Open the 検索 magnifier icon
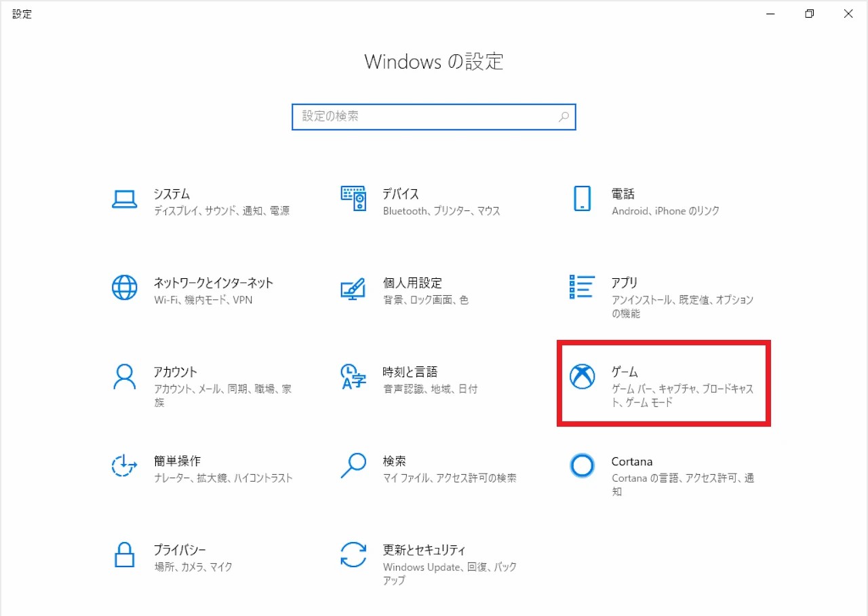Screen dimensions: 868x616 click(353, 465)
